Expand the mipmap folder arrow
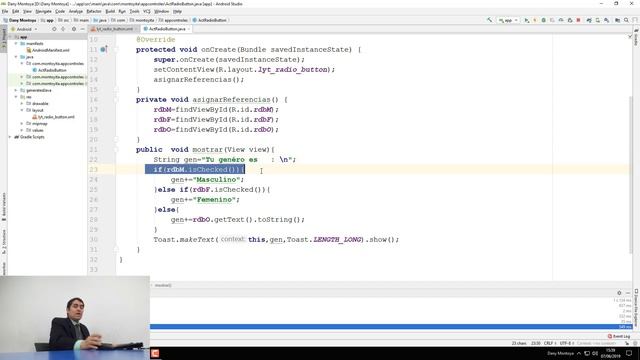This screenshot has width=640, height=360. (x=22, y=123)
